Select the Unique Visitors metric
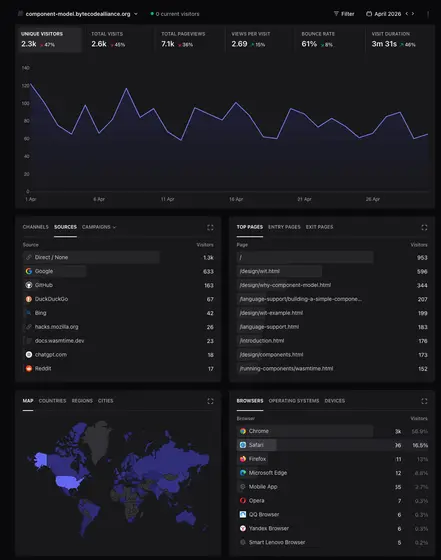 click(50, 40)
